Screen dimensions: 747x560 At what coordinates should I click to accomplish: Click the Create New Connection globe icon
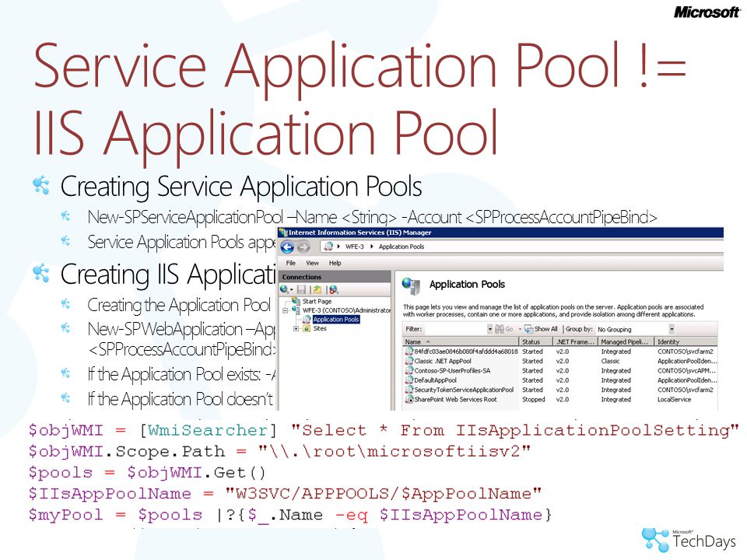click(x=285, y=289)
